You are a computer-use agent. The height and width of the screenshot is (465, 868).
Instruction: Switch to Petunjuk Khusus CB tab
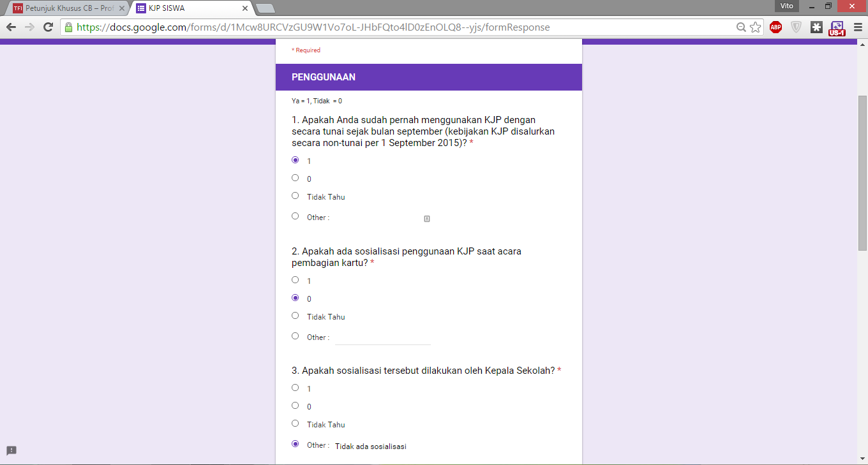point(66,8)
